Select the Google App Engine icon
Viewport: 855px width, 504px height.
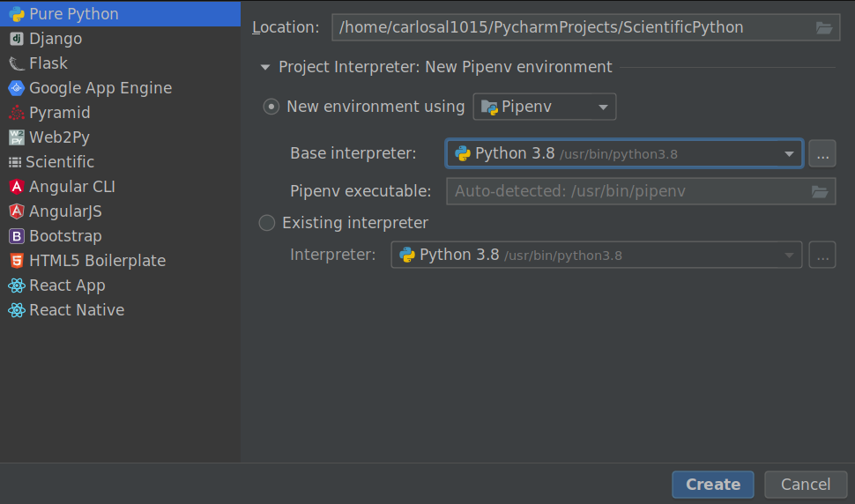click(17, 88)
